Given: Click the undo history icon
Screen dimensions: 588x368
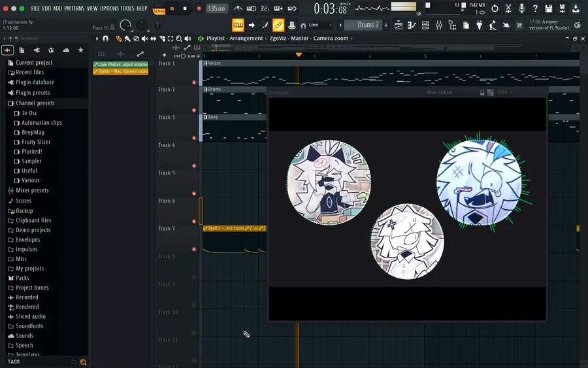Looking at the screenshot, I should point(495,8).
